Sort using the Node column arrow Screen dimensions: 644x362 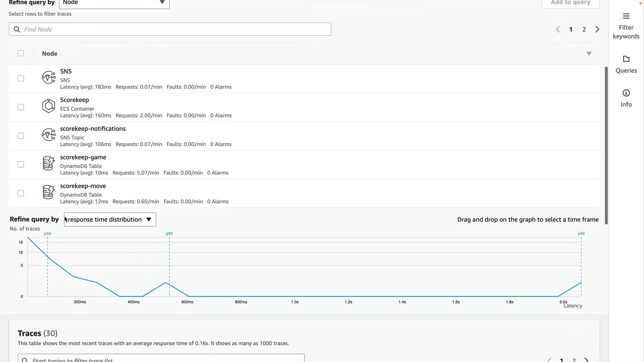click(x=589, y=54)
